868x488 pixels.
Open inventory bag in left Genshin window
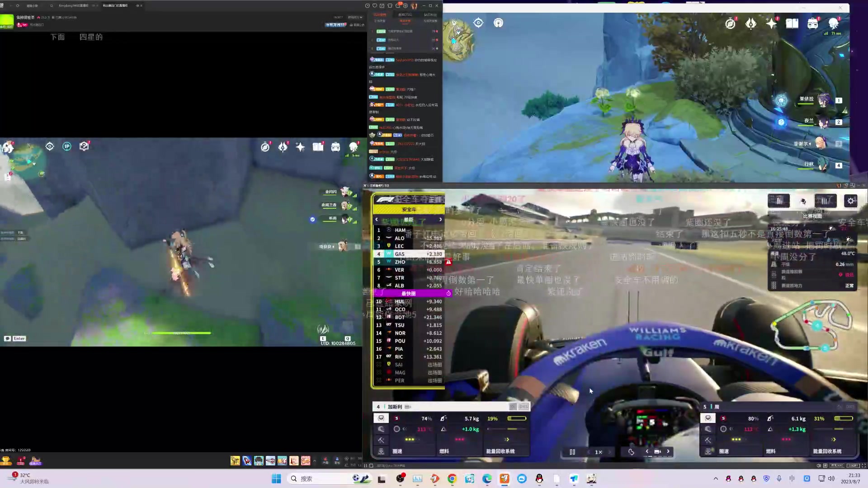point(335,147)
